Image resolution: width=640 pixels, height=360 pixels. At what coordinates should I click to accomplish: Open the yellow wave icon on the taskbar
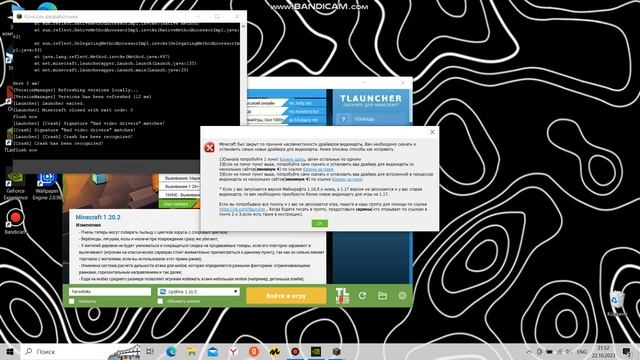click(275, 351)
